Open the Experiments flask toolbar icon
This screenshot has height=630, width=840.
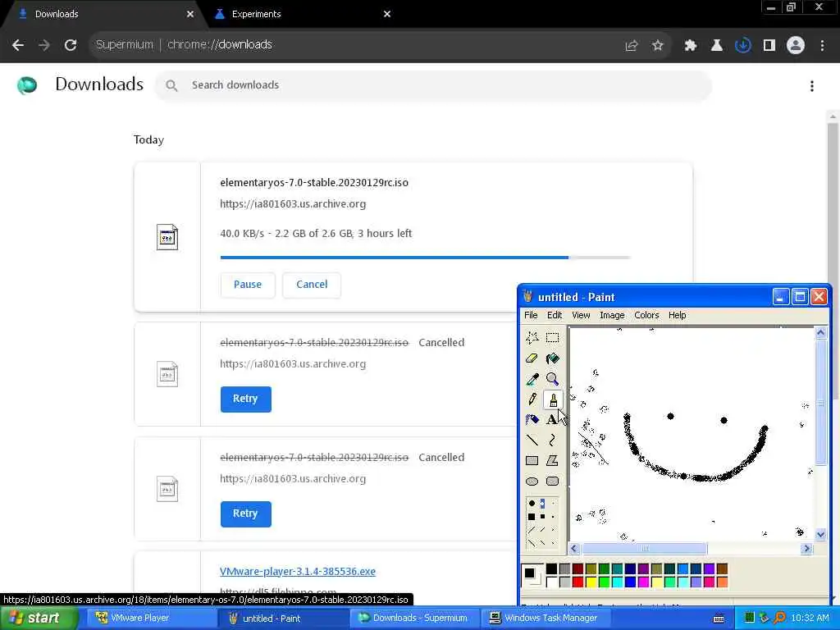[716, 46]
